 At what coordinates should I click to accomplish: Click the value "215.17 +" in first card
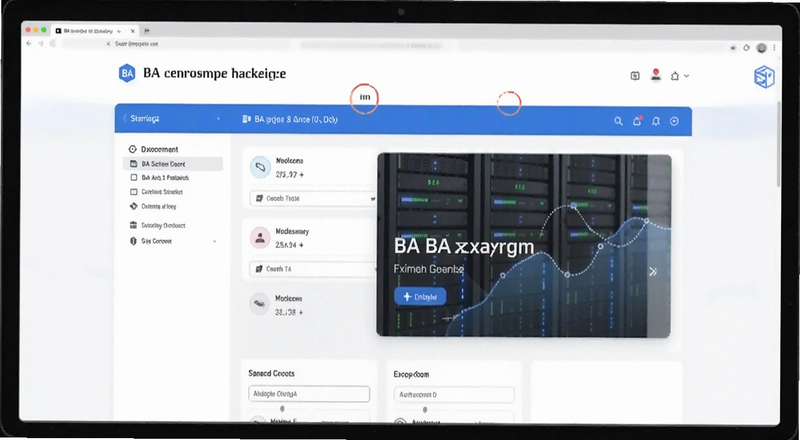point(290,175)
